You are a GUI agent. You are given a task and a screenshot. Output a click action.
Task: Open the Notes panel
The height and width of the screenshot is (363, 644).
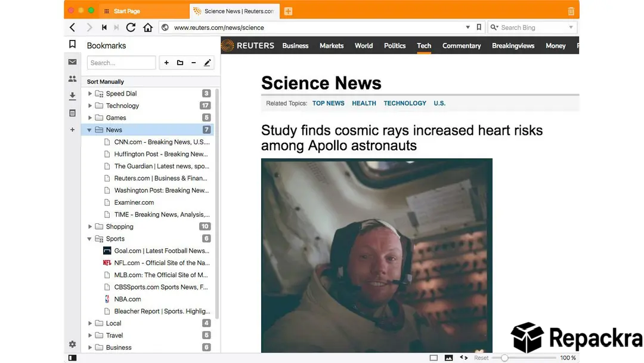(x=72, y=113)
